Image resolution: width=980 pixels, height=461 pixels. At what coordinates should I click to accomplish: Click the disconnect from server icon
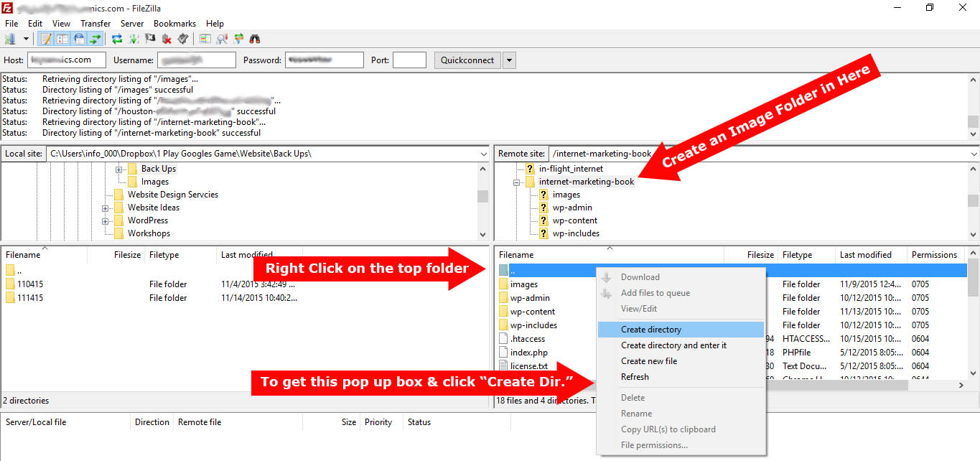167,39
